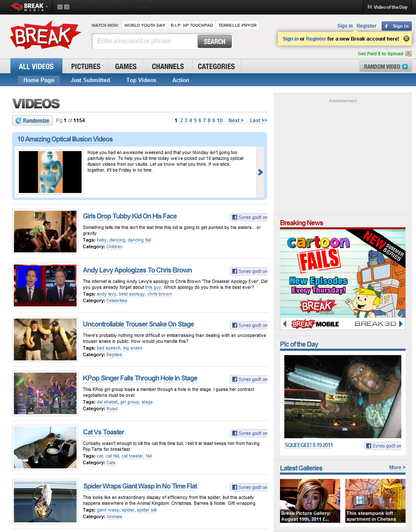Click the 'dancing fail' tag

click(x=139, y=240)
